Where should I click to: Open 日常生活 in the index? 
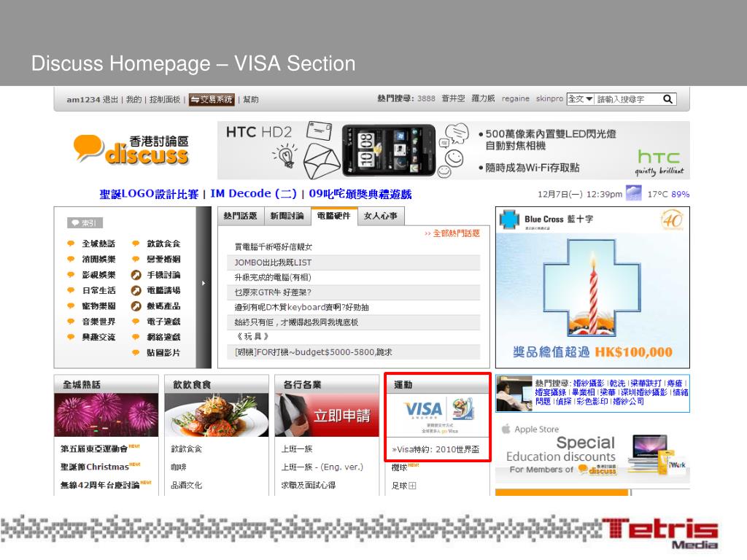point(98,290)
